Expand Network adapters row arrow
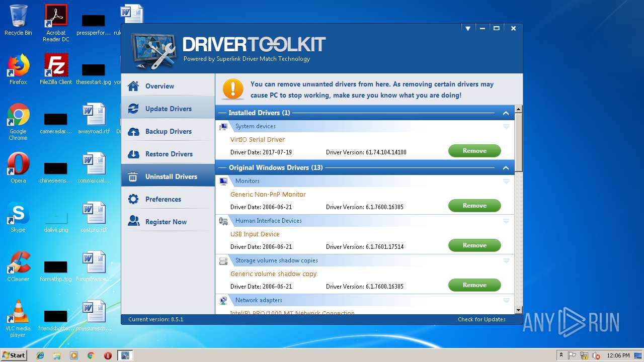Screen dimensions: 644x362 (506, 301)
